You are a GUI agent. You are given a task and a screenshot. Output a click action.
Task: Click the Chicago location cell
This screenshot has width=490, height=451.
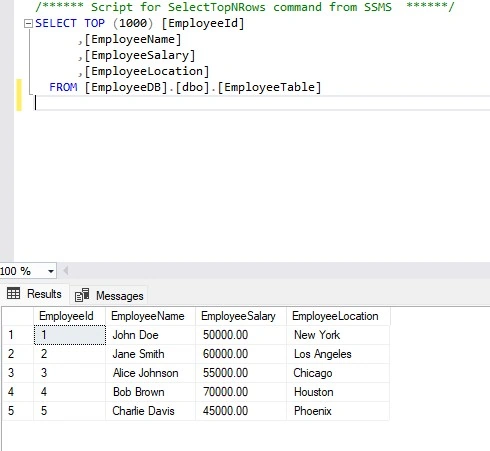pos(338,373)
